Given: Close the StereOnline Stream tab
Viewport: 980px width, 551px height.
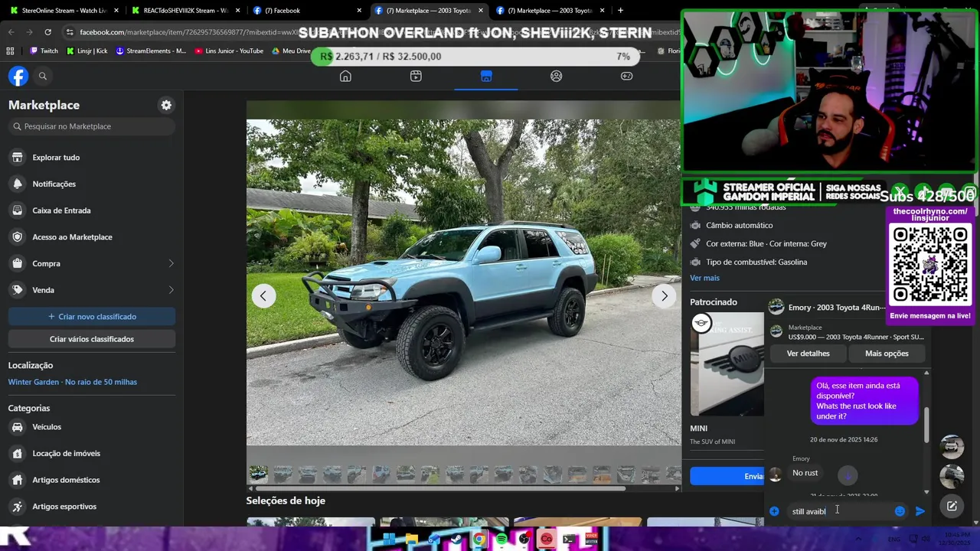Looking at the screenshot, I should pos(116,10).
